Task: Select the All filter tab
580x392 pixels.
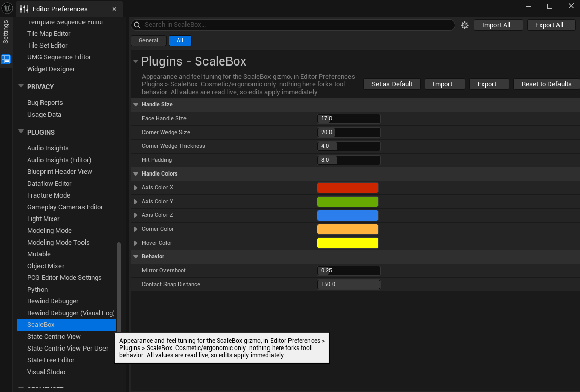Action: (180, 40)
